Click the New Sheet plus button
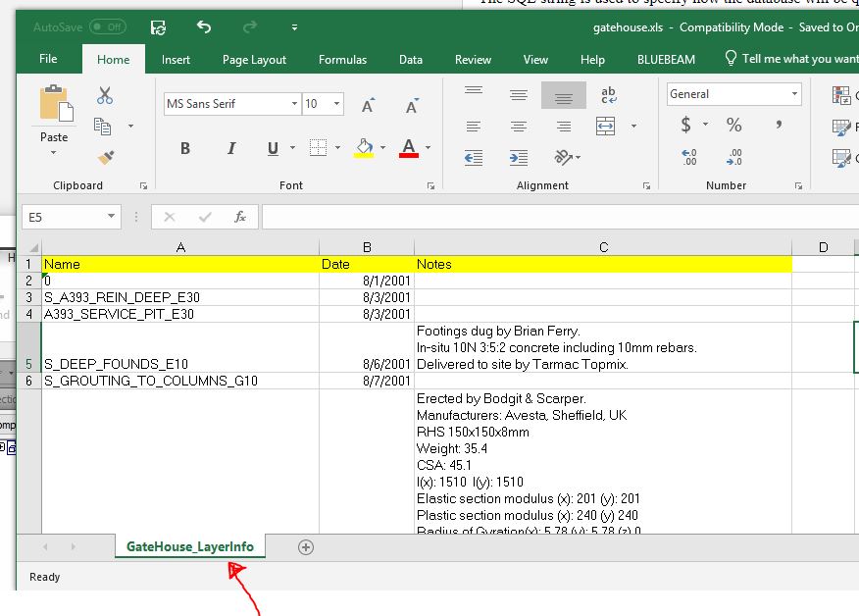The height and width of the screenshot is (616, 859). click(x=306, y=547)
